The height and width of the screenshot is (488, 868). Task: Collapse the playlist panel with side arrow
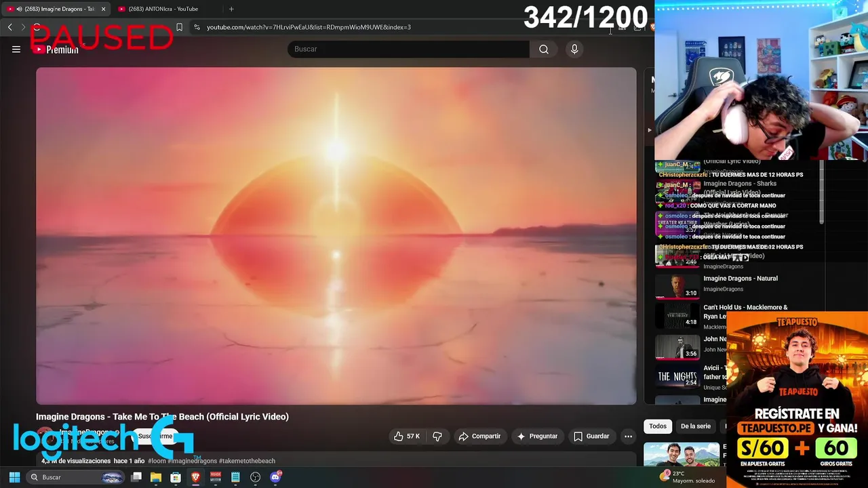tap(649, 130)
